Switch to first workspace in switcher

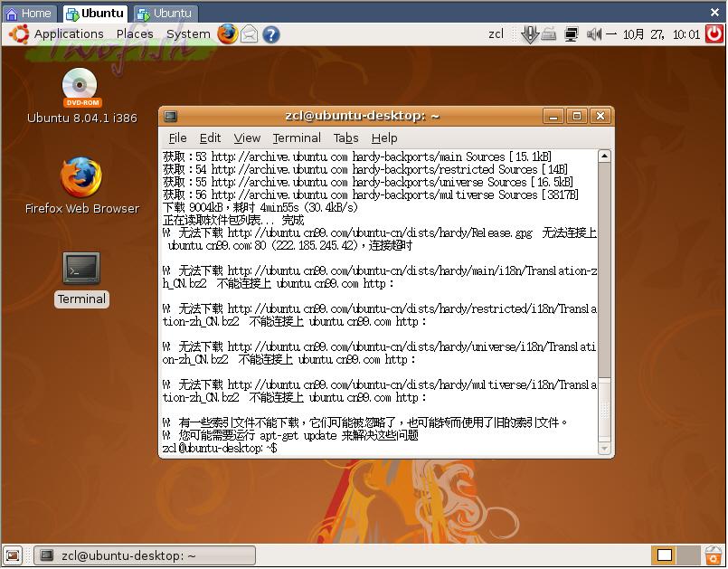coord(664,555)
